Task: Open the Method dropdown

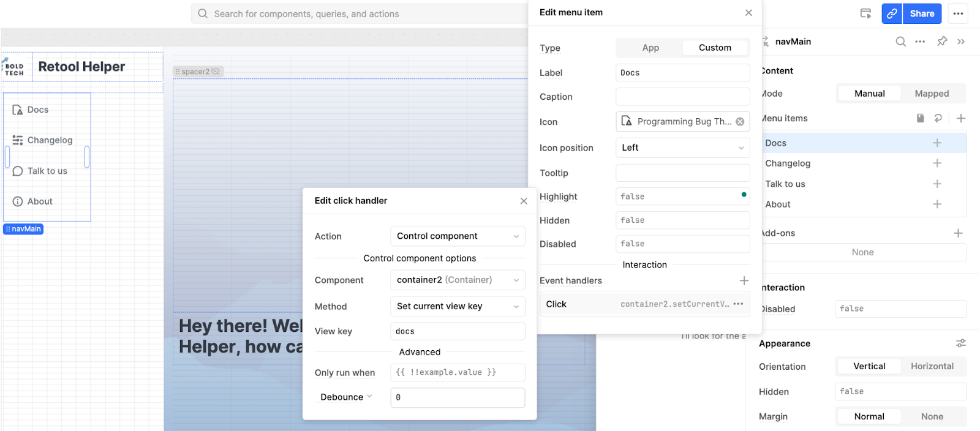Action: pyautogui.click(x=458, y=306)
